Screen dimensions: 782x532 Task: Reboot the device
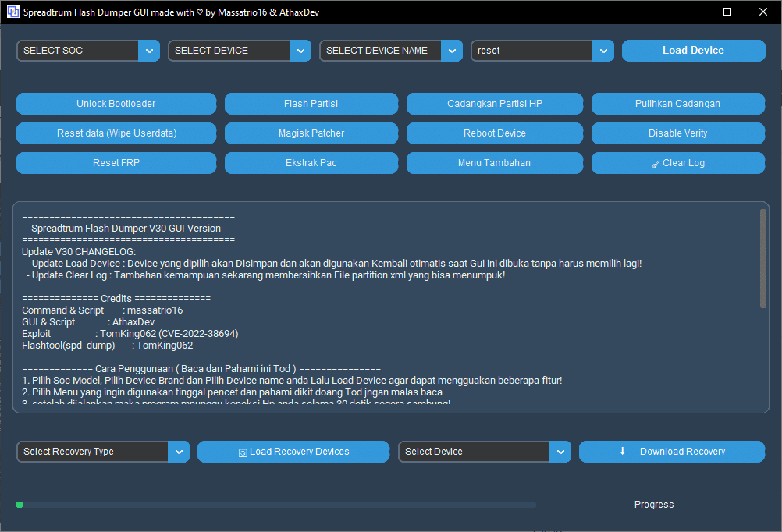[x=494, y=133]
